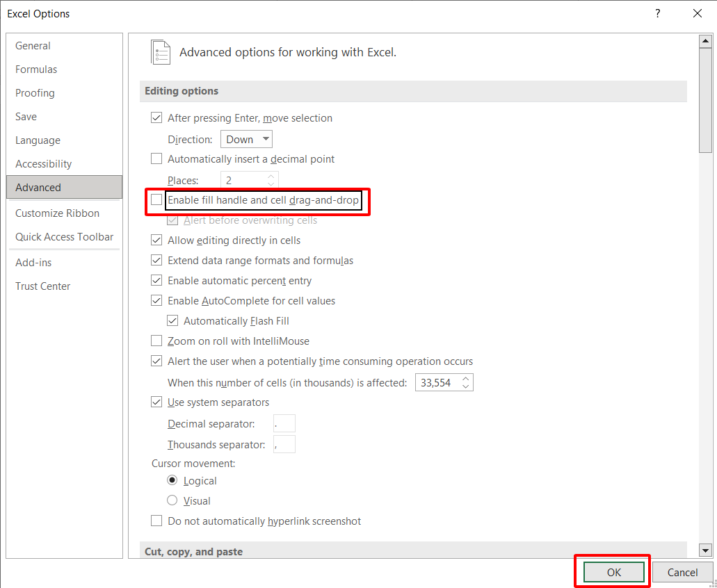Open the Direction dropdown showing Down
Viewport: 717px width, 588px height.
246,139
